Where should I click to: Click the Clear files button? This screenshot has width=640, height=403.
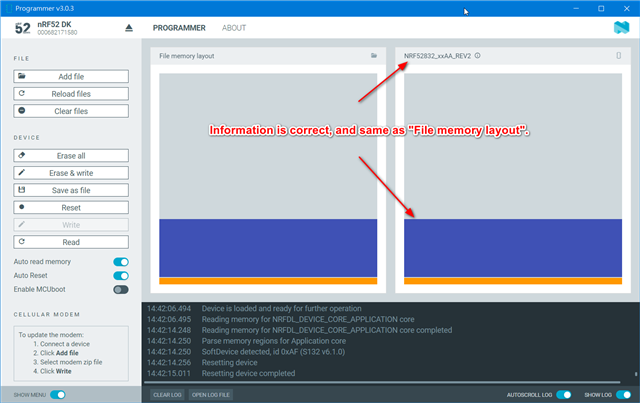tap(71, 111)
